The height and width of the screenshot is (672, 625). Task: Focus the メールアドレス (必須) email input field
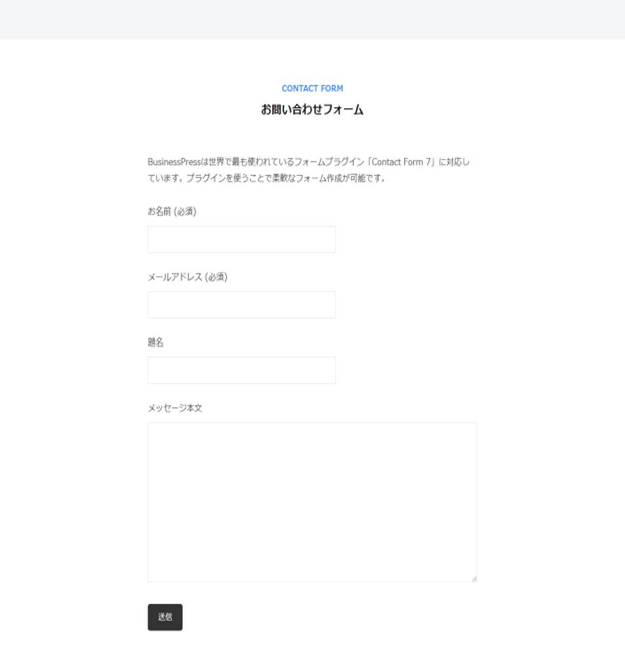tap(242, 305)
